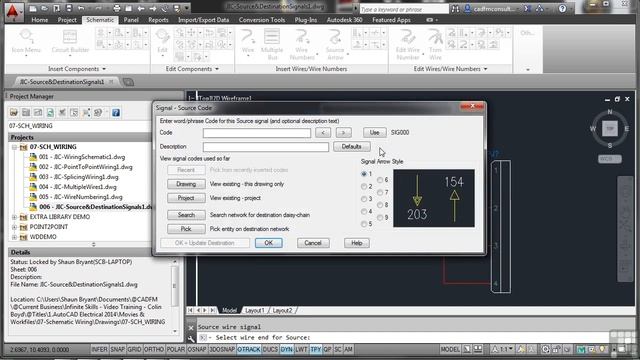Screen dimensions: 640x360
Task: Click the next project drawing arrow icon
Action: [x=153, y=8]
